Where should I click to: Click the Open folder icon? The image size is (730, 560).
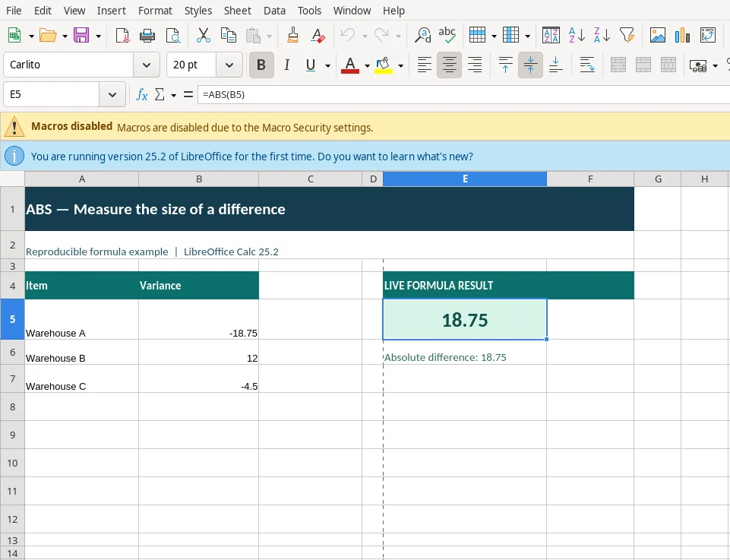click(48, 36)
